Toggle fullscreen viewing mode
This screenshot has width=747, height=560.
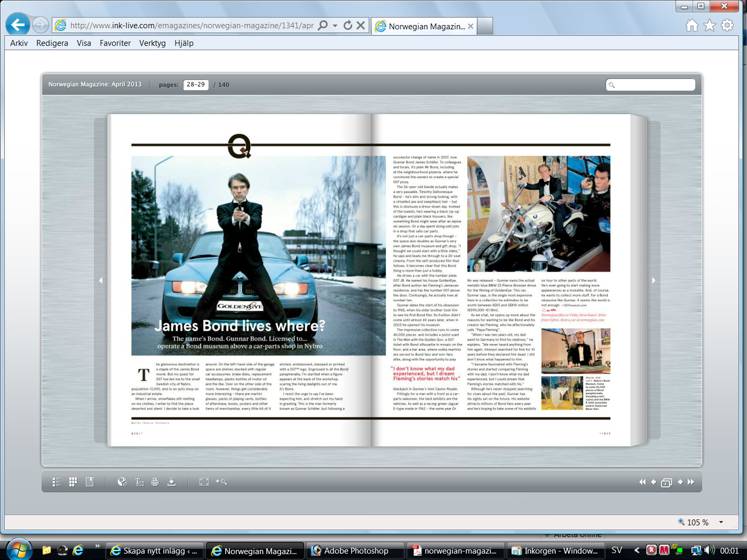click(x=204, y=482)
